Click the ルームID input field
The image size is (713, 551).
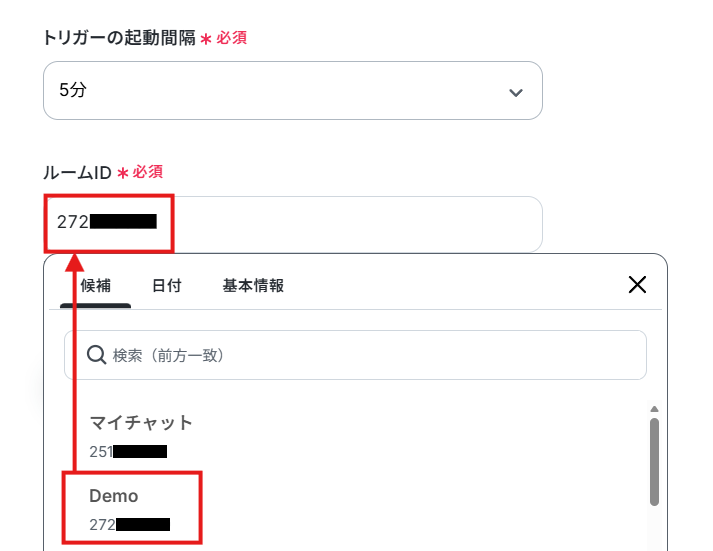click(x=293, y=224)
